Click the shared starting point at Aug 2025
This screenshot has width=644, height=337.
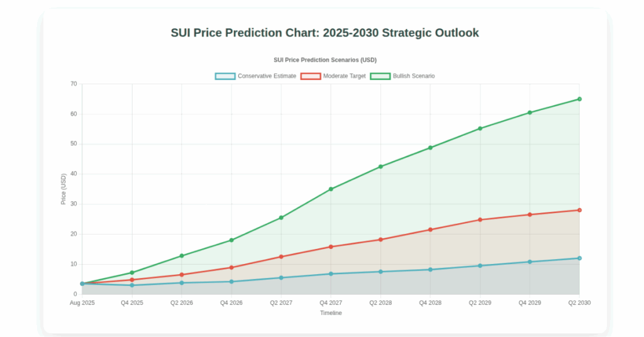tap(82, 284)
